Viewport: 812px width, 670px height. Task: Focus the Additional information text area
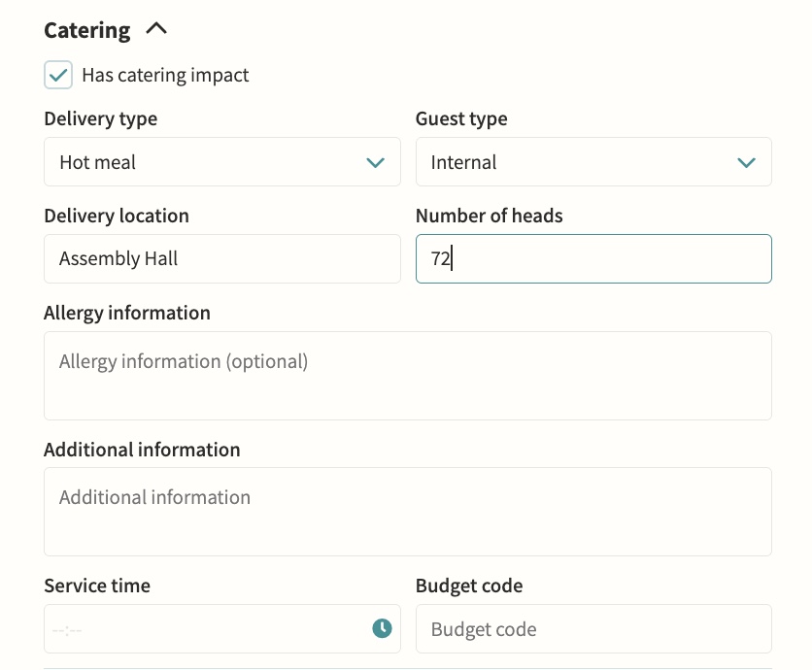pos(408,512)
